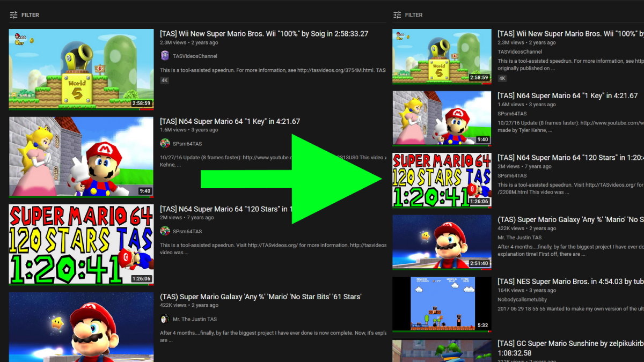644x362 pixels.
Task: Open Super Mario 64 "1 Key" thumbnail, left panel
Action: (x=81, y=157)
